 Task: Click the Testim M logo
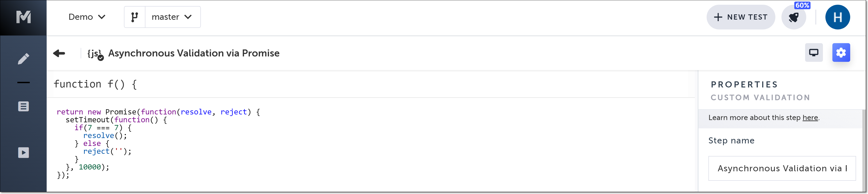pyautogui.click(x=23, y=17)
